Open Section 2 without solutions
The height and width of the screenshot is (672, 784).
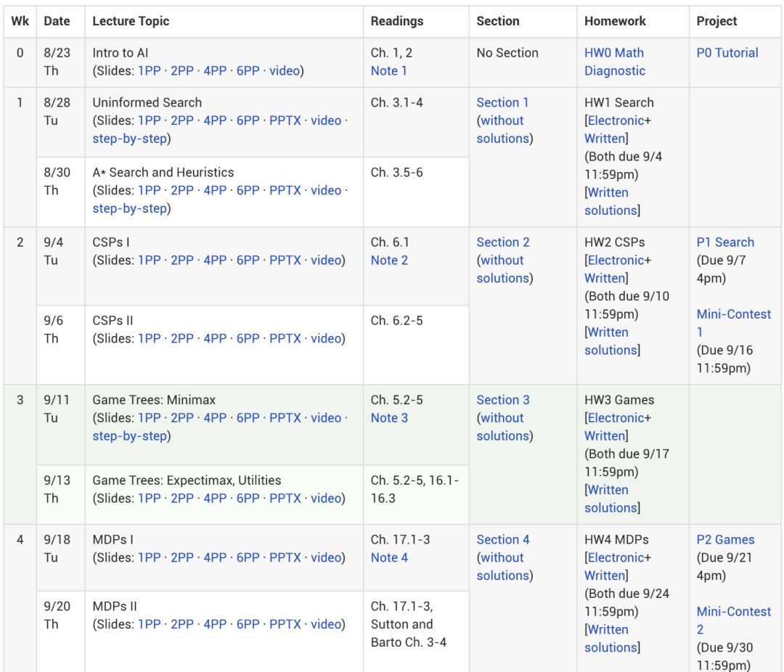[x=502, y=269]
